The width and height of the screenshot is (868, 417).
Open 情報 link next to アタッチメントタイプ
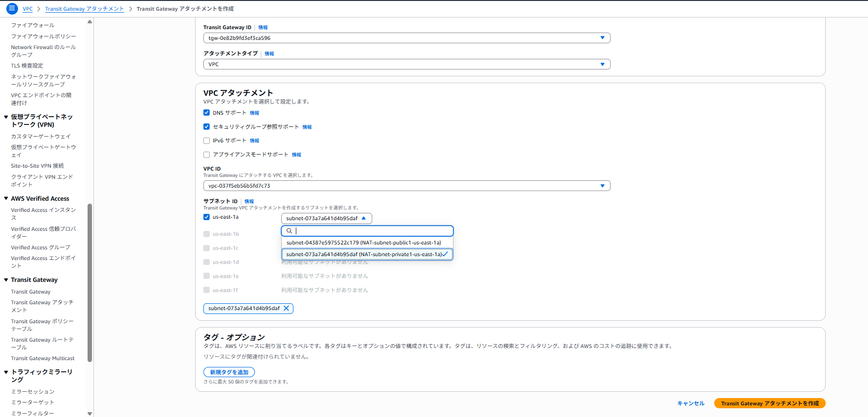click(x=269, y=54)
